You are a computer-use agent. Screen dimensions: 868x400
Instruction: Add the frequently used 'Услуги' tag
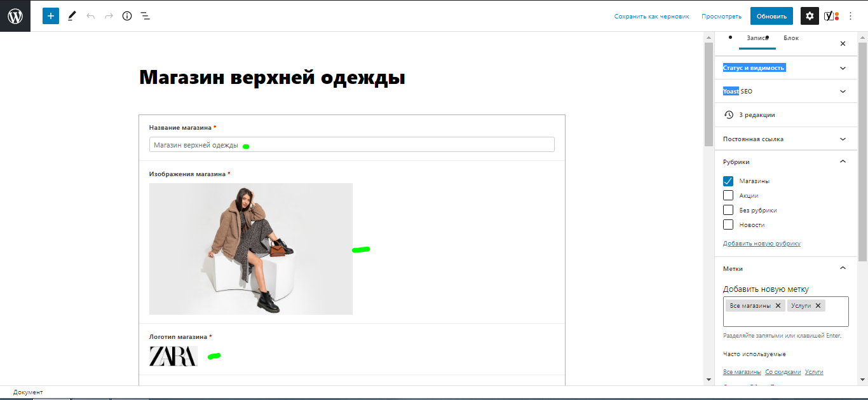point(814,372)
